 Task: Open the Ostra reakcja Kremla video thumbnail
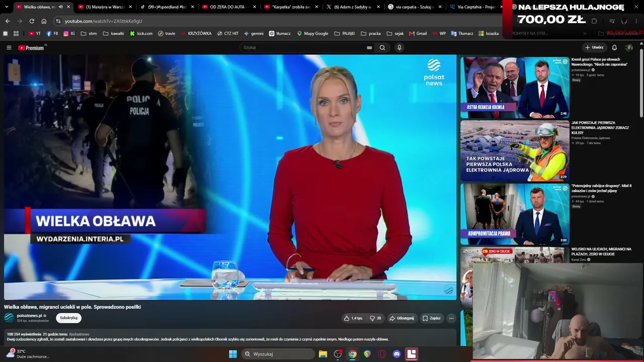(515, 87)
